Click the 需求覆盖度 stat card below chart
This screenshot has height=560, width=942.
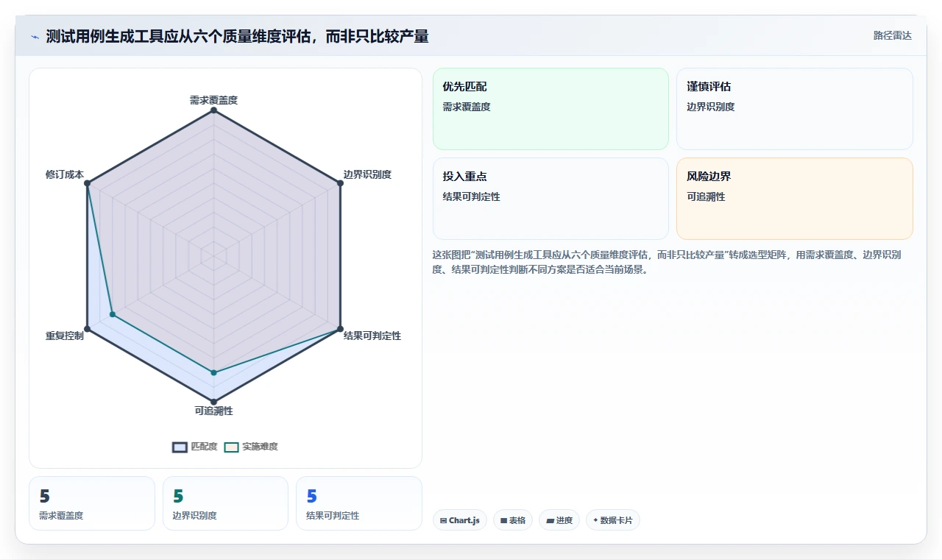(x=92, y=503)
